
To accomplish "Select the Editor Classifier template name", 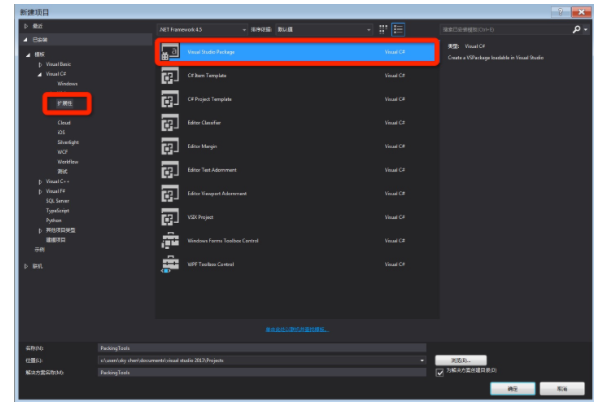I will tap(204, 122).
